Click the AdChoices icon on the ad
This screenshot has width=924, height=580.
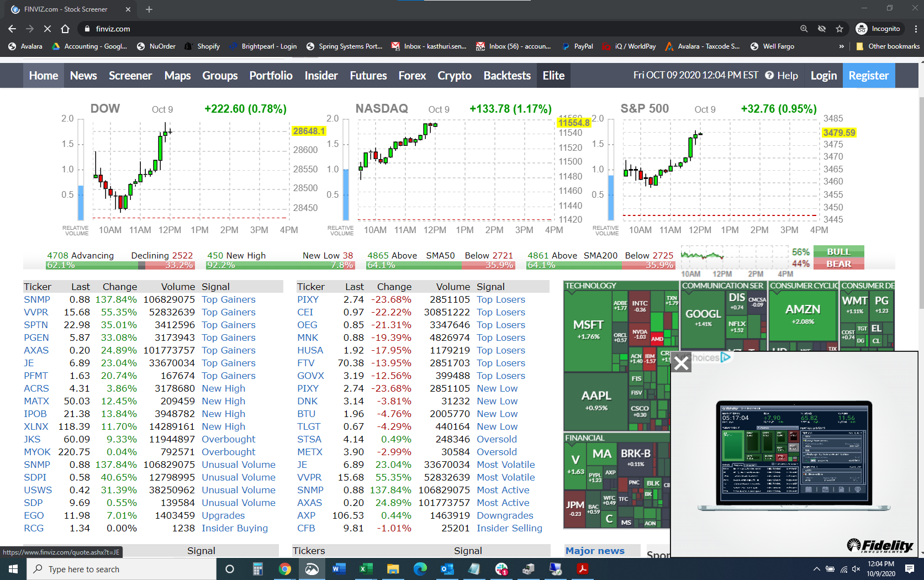[x=726, y=357]
